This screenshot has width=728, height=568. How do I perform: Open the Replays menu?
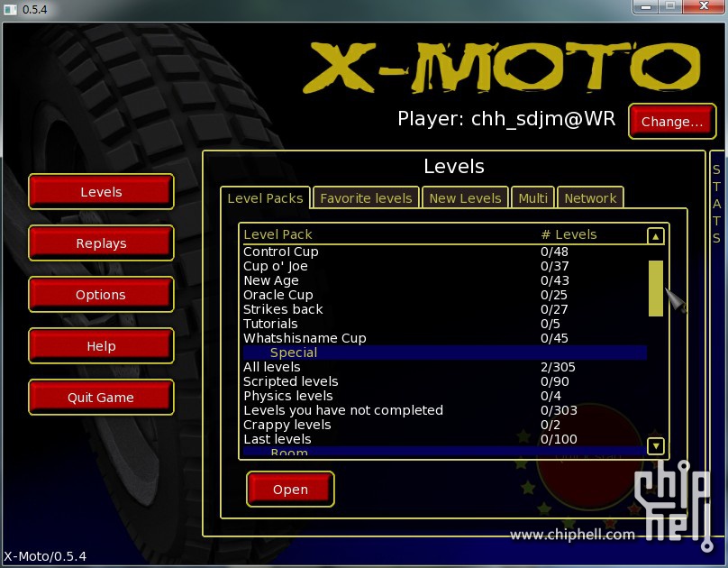coord(101,243)
